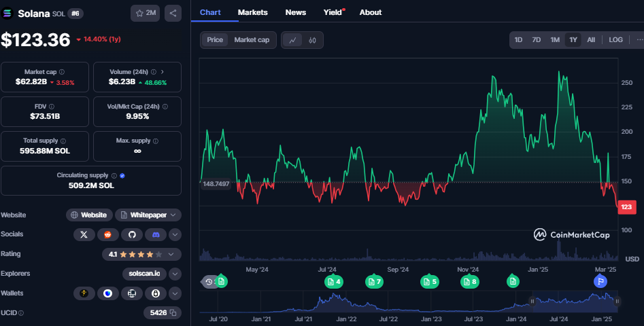This screenshot has width=644, height=326.
Task: Set chart range to All
Action: coord(591,40)
